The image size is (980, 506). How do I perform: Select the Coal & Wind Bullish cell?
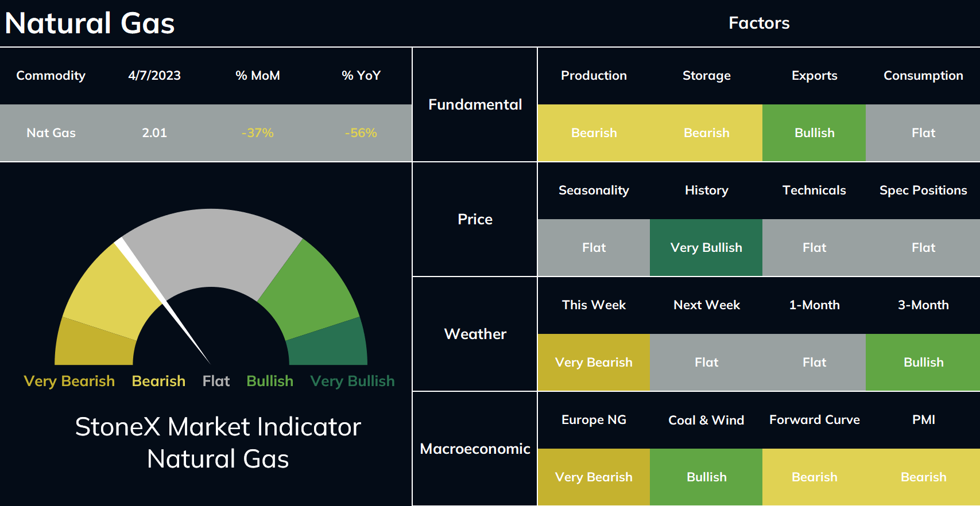click(706, 477)
